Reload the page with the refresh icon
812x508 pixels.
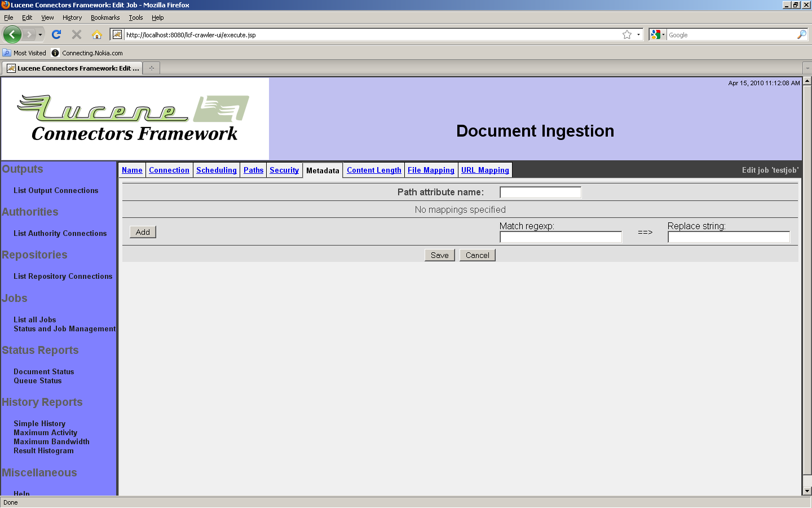pyautogui.click(x=56, y=34)
